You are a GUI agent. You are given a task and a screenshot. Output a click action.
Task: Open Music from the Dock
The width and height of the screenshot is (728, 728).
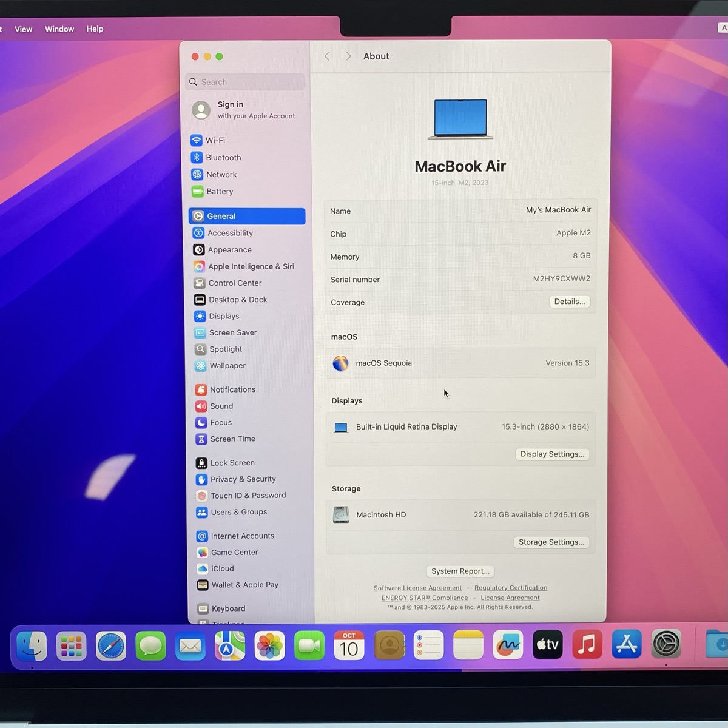[587, 644]
